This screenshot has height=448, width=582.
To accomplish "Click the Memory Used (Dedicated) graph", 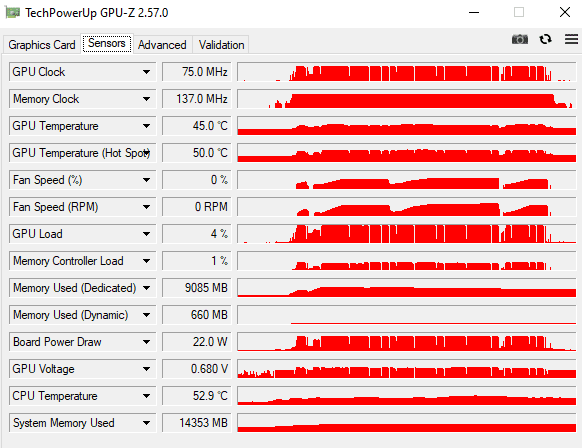I will tap(407, 288).
